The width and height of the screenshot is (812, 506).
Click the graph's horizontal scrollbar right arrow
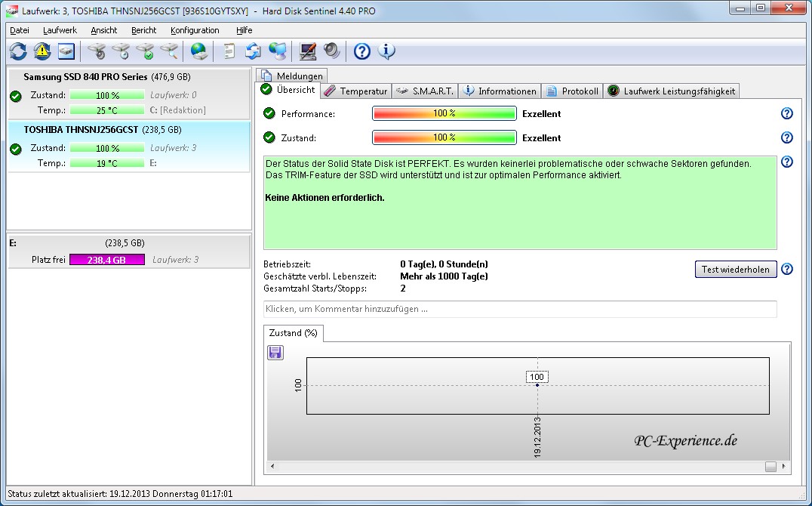coord(785,467)
